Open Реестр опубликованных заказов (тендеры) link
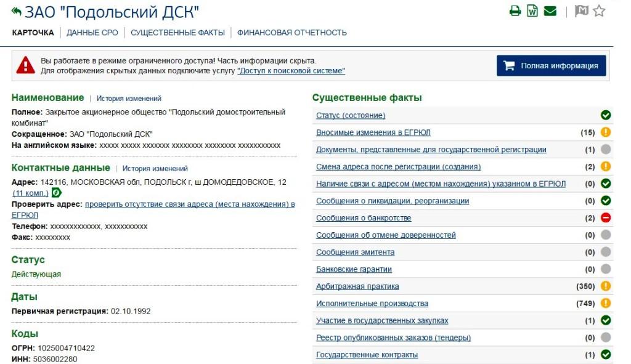This screenshot has width=631, height=364. [x=393, y=338]
